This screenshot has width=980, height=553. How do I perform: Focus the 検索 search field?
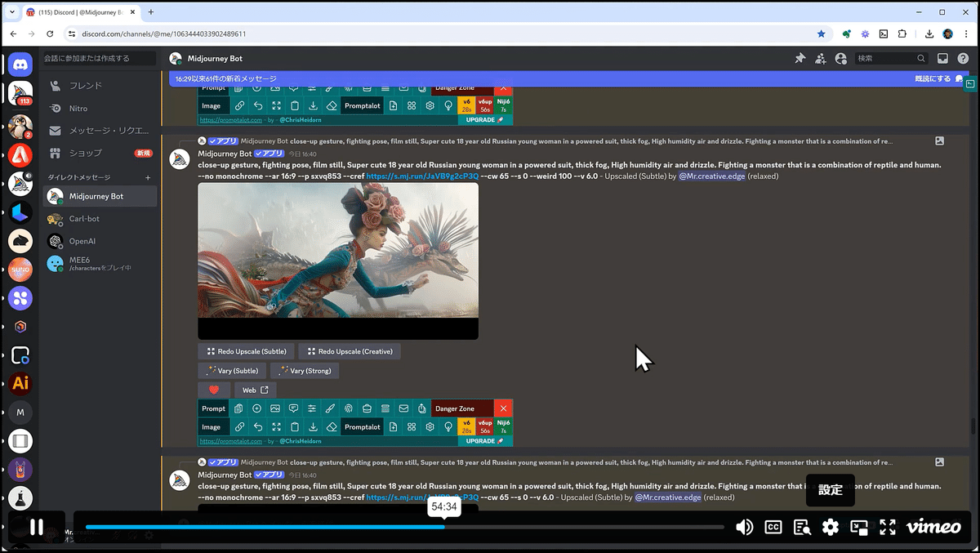click(890, 59)
